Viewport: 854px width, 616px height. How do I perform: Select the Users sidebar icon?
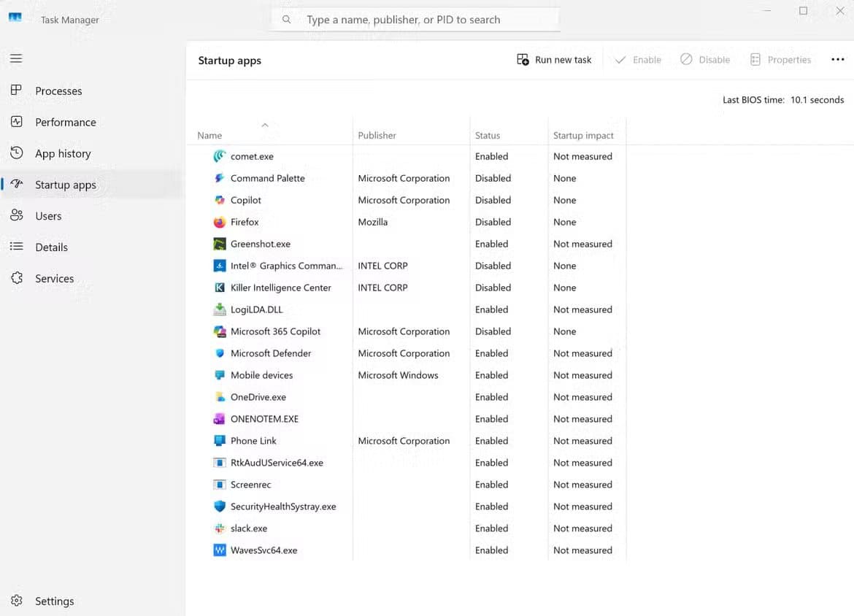pos(16,215)
